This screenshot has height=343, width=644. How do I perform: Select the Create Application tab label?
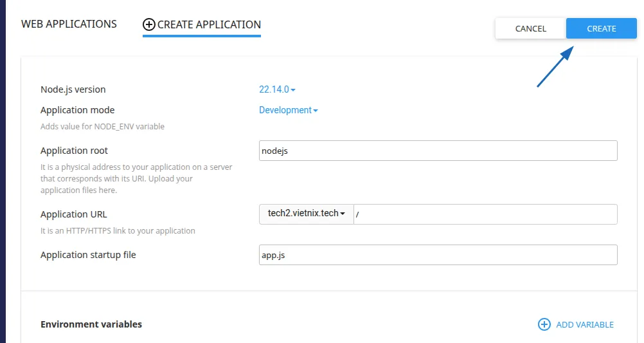209,25
